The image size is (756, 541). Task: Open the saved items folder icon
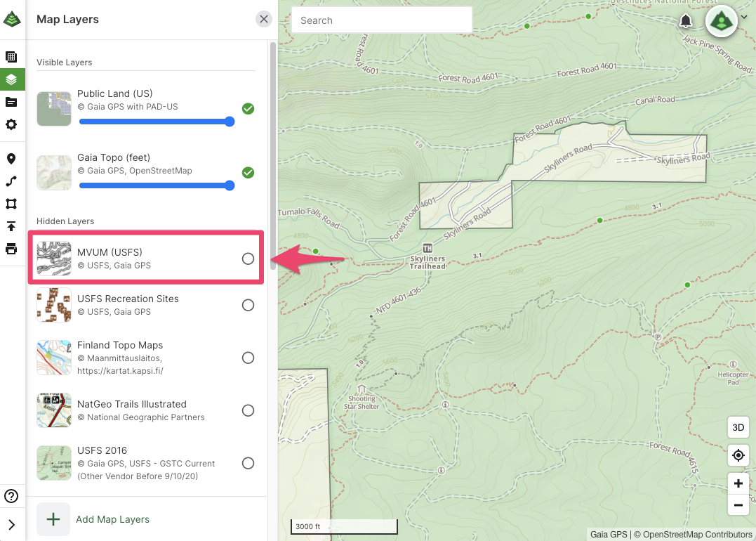11,102
